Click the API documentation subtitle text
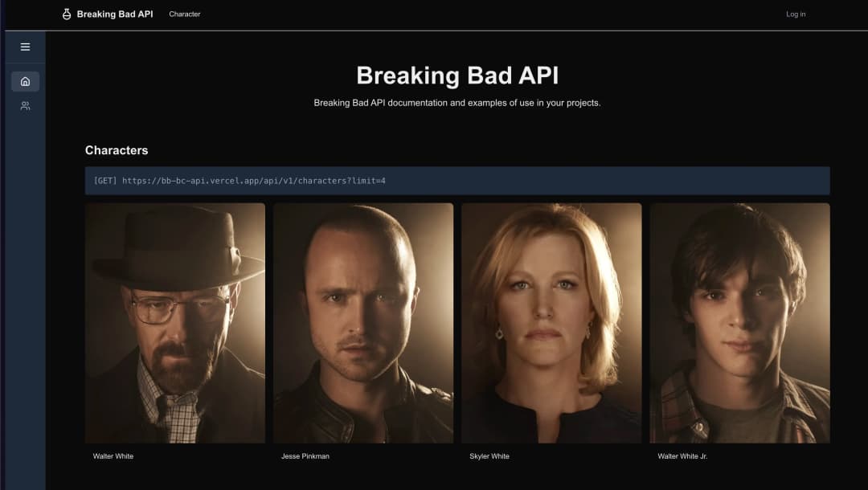 pos(457,103)
